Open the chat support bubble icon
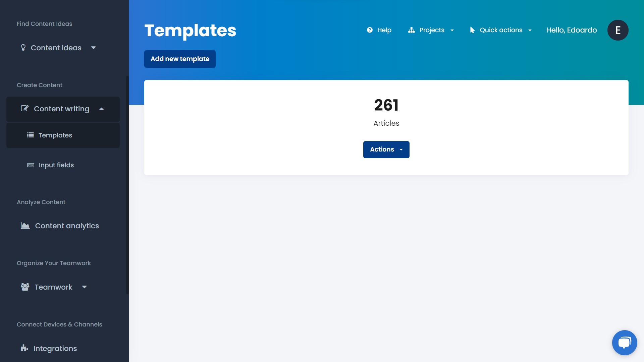Image resolution: width=644 pixels, height=362 pixels. [x=624, y=343]
